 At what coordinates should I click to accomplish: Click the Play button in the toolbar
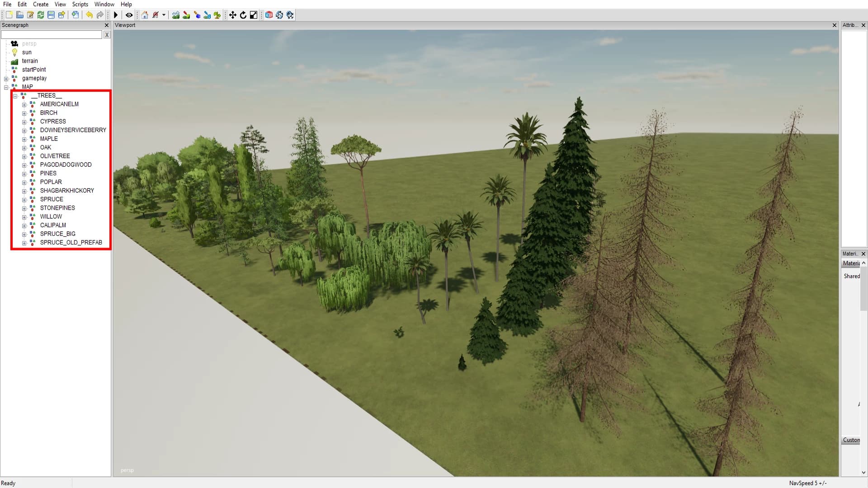tap(116, 15)
